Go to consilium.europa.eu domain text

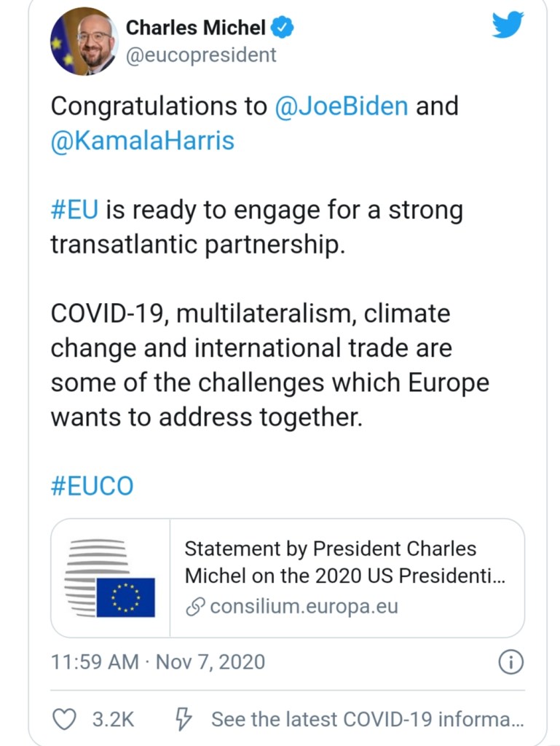click(304, 607)
